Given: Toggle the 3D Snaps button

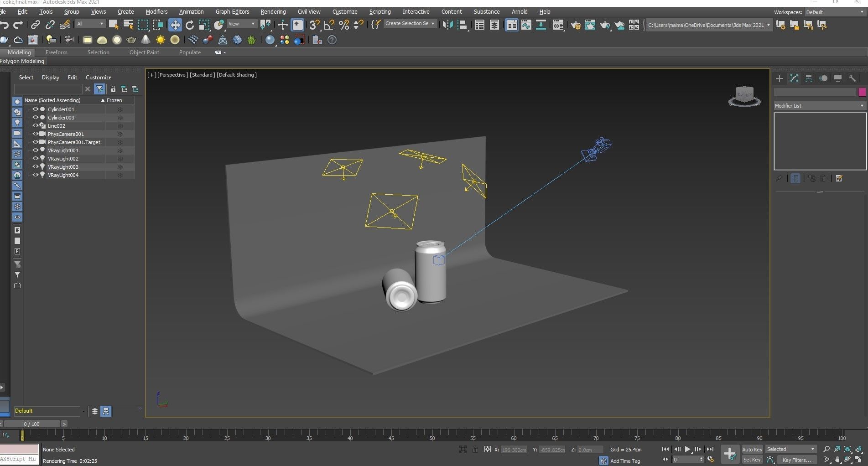Looking at the screenshot, I should (x=315, y=25).
